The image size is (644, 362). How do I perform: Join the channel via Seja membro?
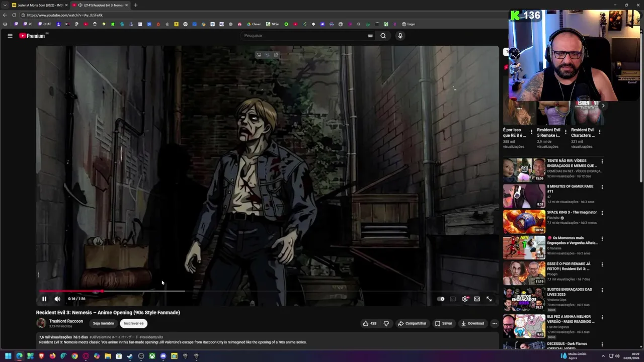click(x=103, y=323)
